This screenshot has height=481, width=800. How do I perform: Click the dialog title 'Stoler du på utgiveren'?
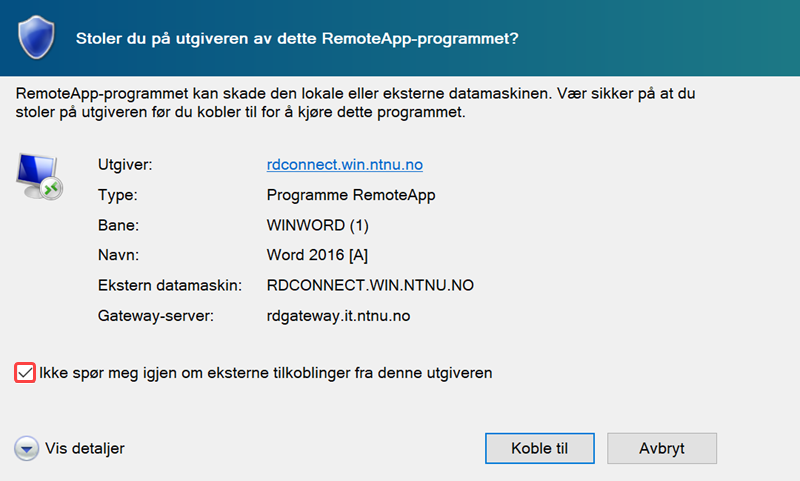point(297,39)
